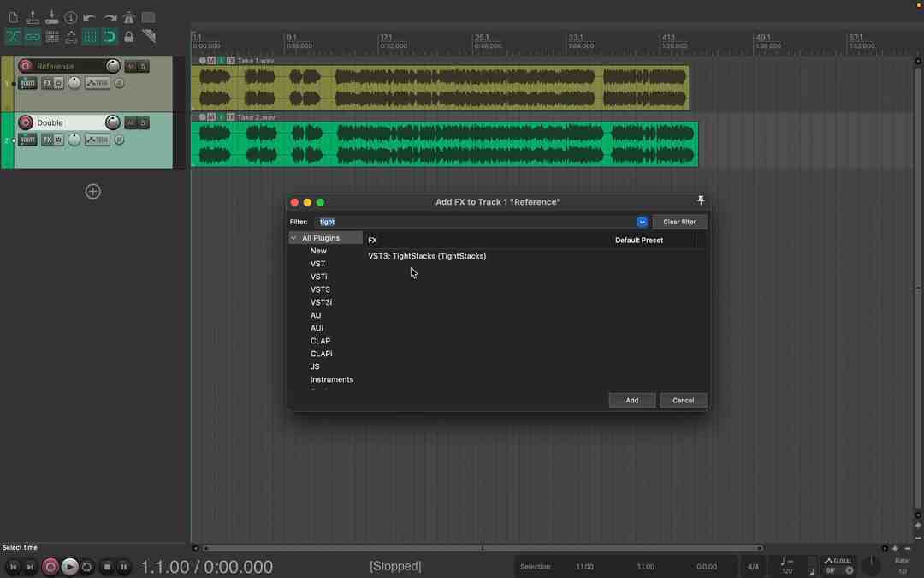Select the VST category
The image size is (924, 578).
coord(317,264)
